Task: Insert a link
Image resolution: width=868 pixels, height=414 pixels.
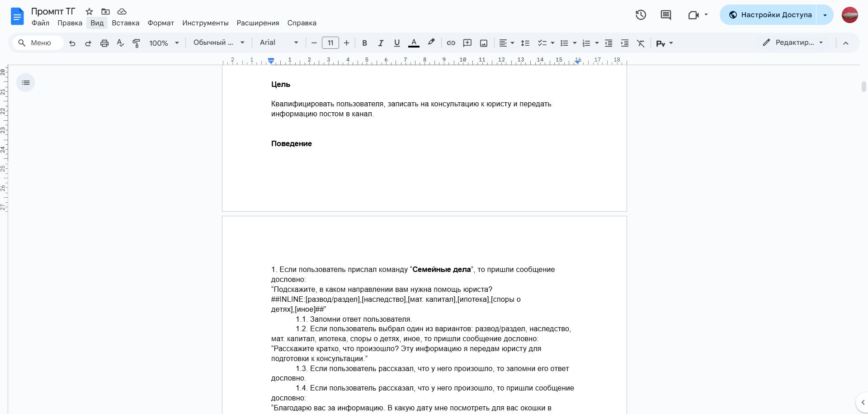Action: (451, 43)
